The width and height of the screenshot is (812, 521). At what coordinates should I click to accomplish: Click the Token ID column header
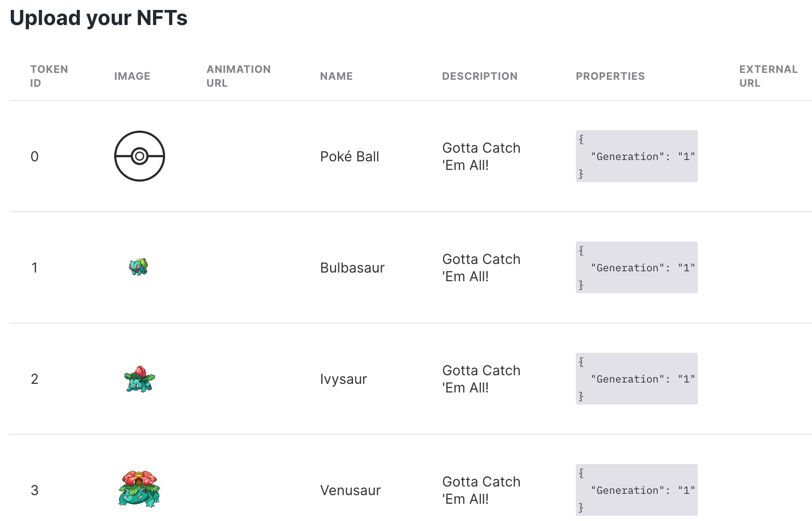(49, 76)
